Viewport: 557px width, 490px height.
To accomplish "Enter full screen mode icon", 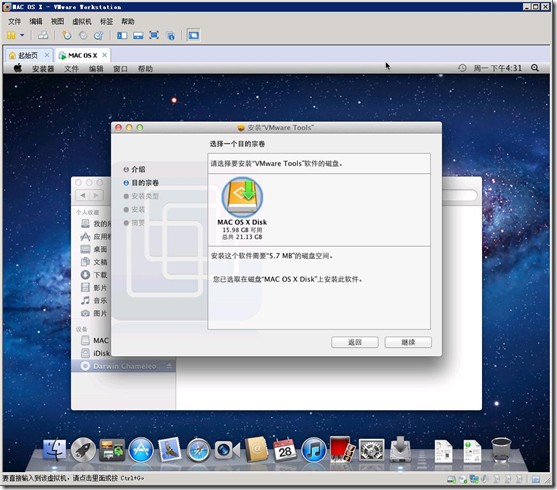I will 154,35.
